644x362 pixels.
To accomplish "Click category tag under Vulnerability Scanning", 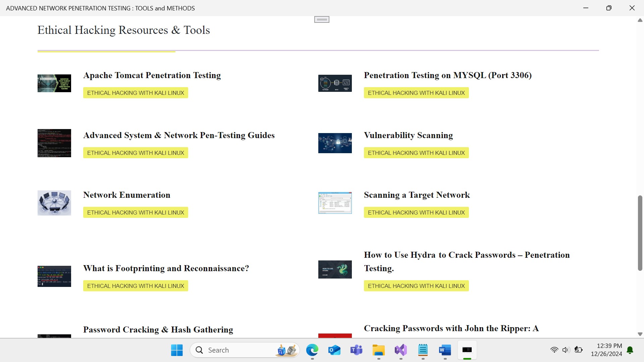I will tap(416, 153).
